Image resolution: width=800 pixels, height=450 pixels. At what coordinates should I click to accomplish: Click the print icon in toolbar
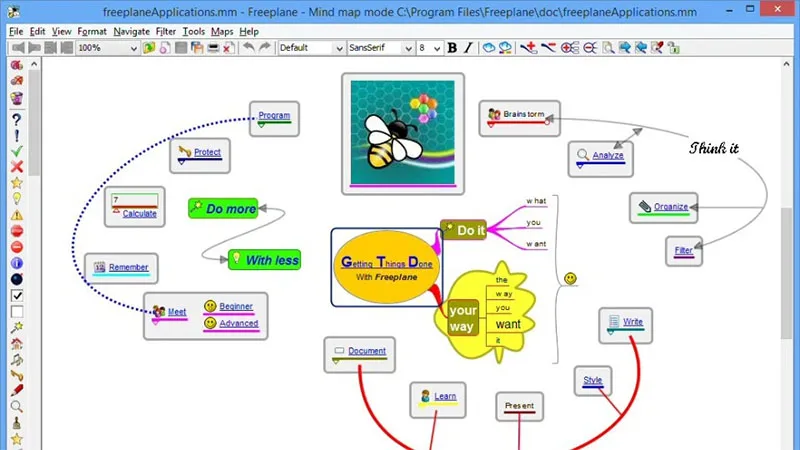tap(213, 48)
